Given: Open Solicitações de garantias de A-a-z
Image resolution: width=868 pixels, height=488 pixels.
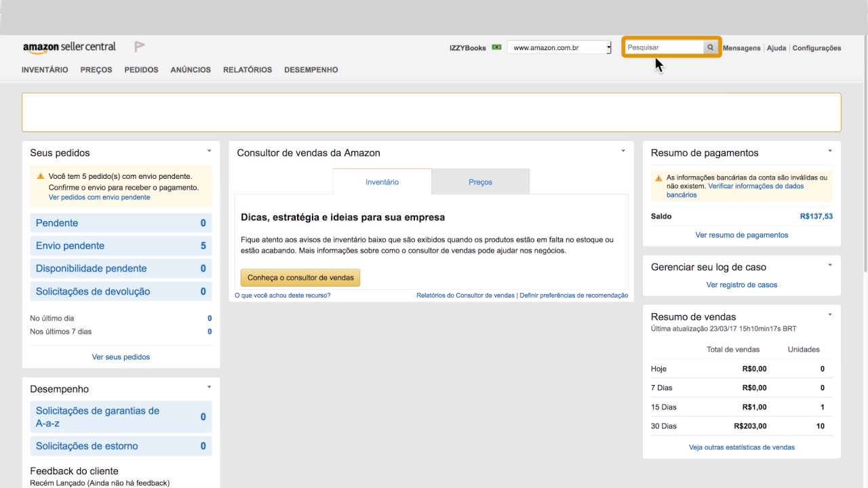Looking at the screenshot, I should point(121,417).
